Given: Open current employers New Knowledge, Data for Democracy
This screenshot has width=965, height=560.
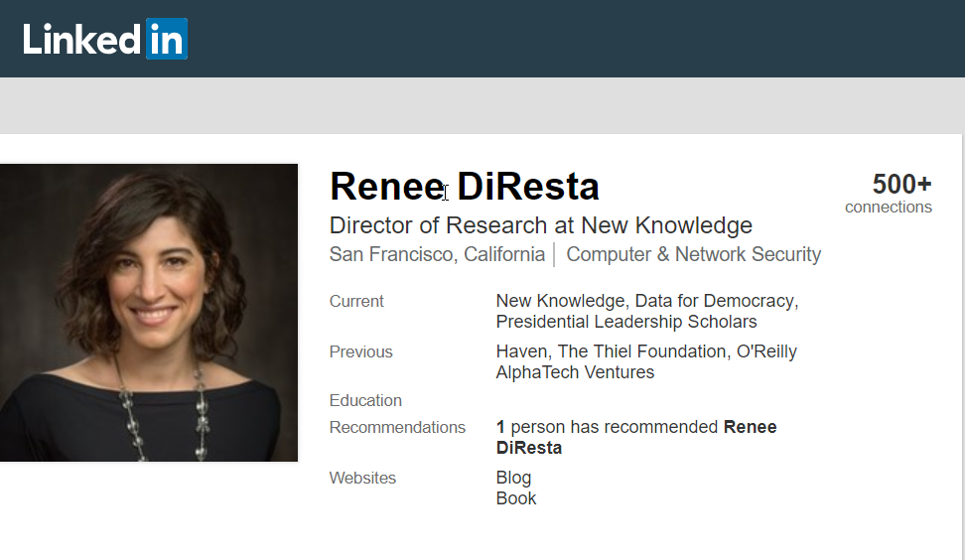Looking at the screenshot, I should tap(647, 301).
